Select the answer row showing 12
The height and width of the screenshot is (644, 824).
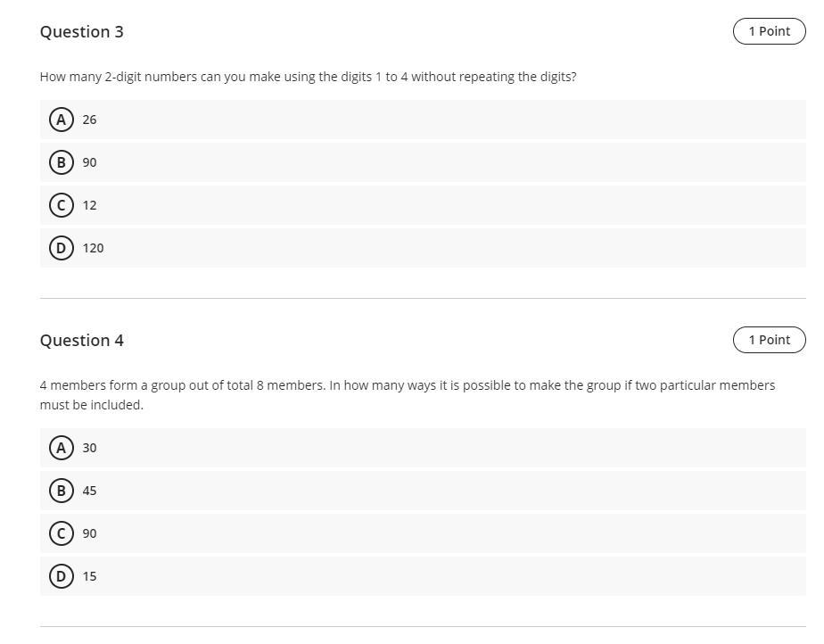click(x=423, y=205)
